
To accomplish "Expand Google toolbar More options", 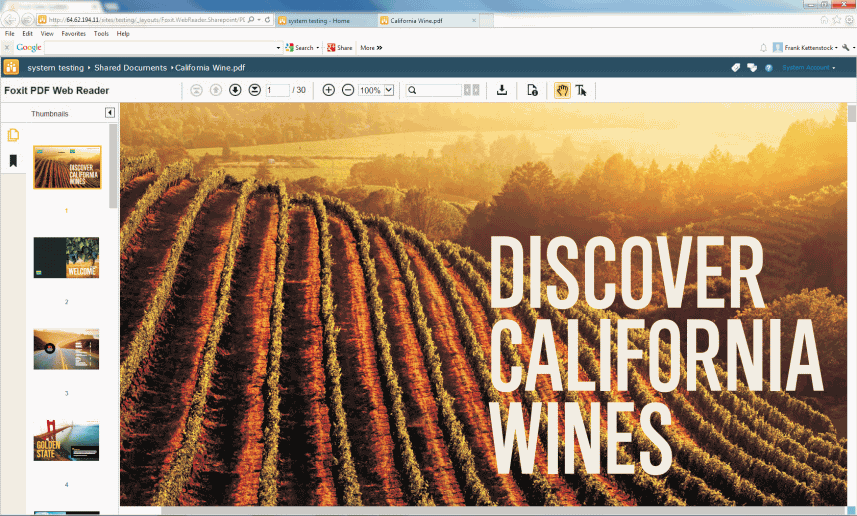I will [x=371, y=48].
